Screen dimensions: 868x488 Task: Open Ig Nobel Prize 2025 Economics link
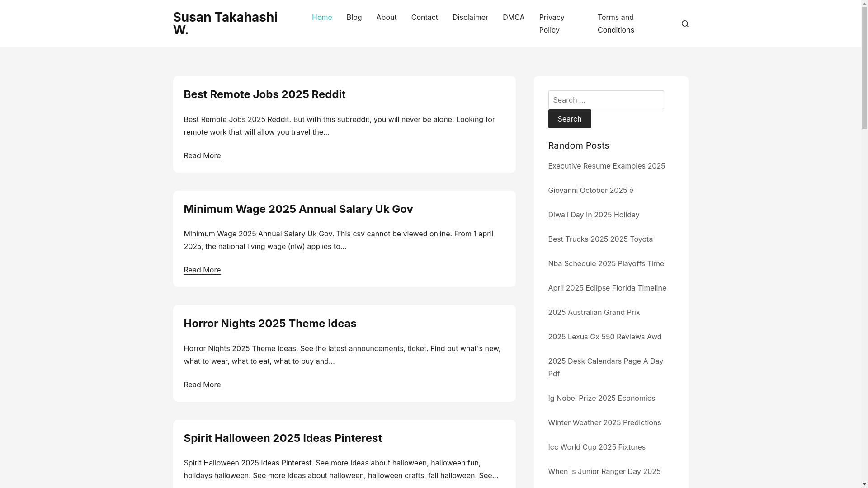click(x=601, y=398)
